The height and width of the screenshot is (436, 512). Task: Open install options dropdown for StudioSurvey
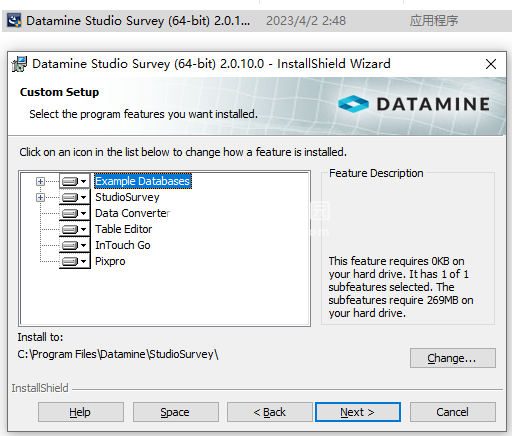(75, 197)
